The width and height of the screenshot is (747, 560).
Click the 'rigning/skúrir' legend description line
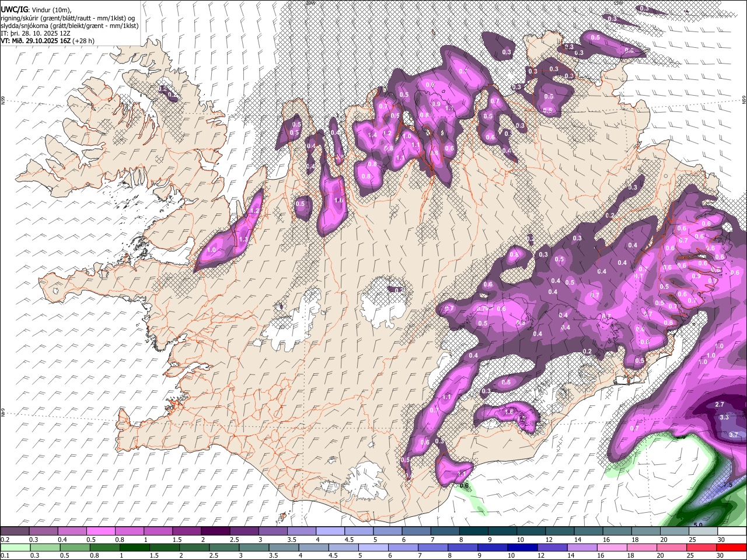pos(68,18)
